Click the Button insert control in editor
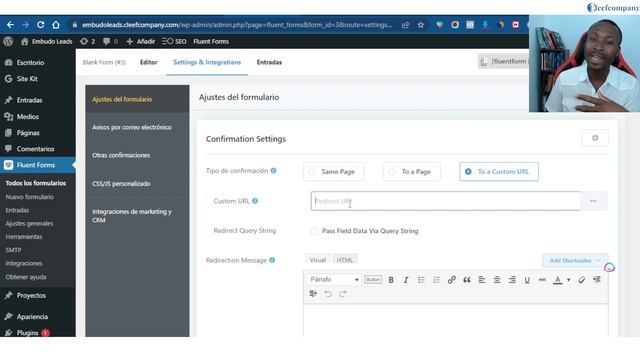The image size is (640, 360). click(373, 280)
